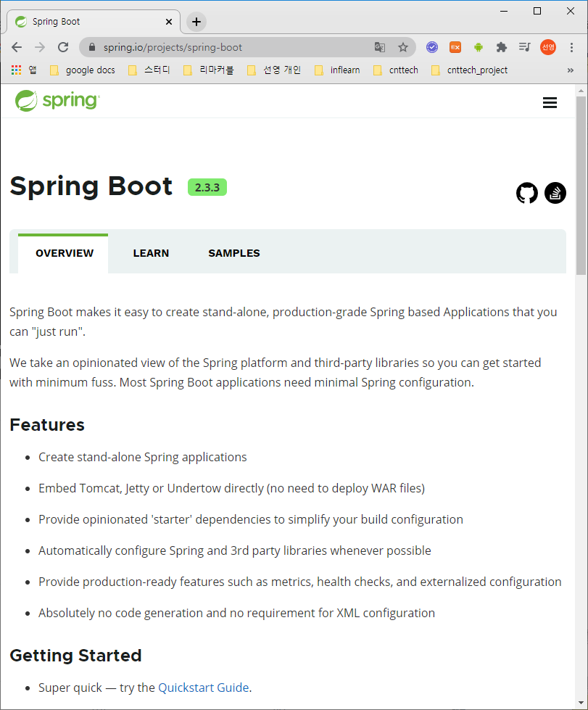Open the Chrome three-dot menu
The image size is (588, 710).
(572, 47)
